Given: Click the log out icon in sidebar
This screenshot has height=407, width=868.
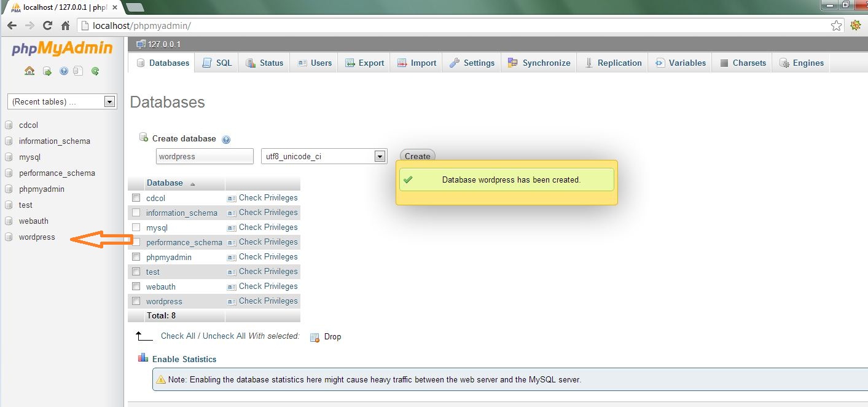Looking at the screenshot, I should pos(47,71).
